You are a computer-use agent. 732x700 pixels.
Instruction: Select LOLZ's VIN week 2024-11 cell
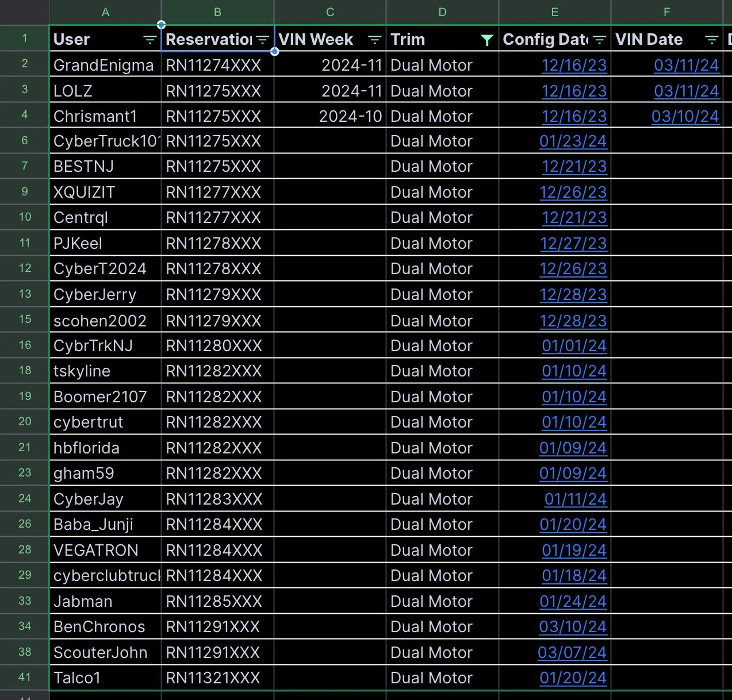tap(330, 90)
